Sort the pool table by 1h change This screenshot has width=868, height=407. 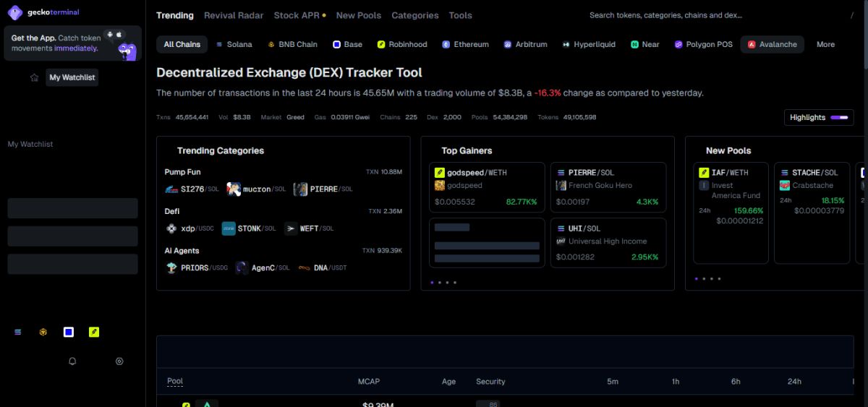pyautogui.click(x=676, y=382)
